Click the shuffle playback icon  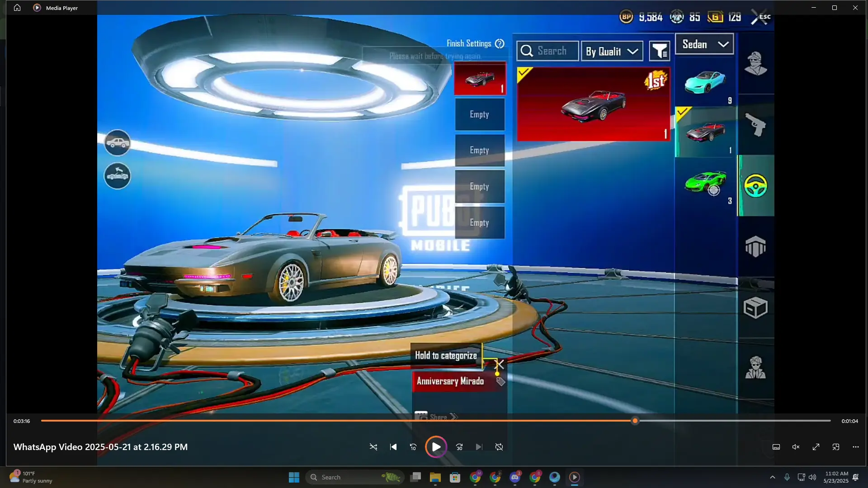click(373, 447)
